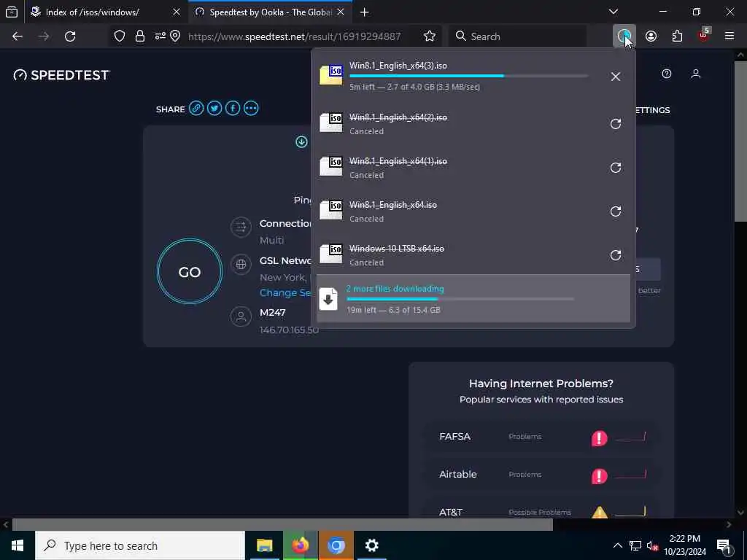Click the taskbar search box
Screen dimensions: 747x560
coord(140,545)
